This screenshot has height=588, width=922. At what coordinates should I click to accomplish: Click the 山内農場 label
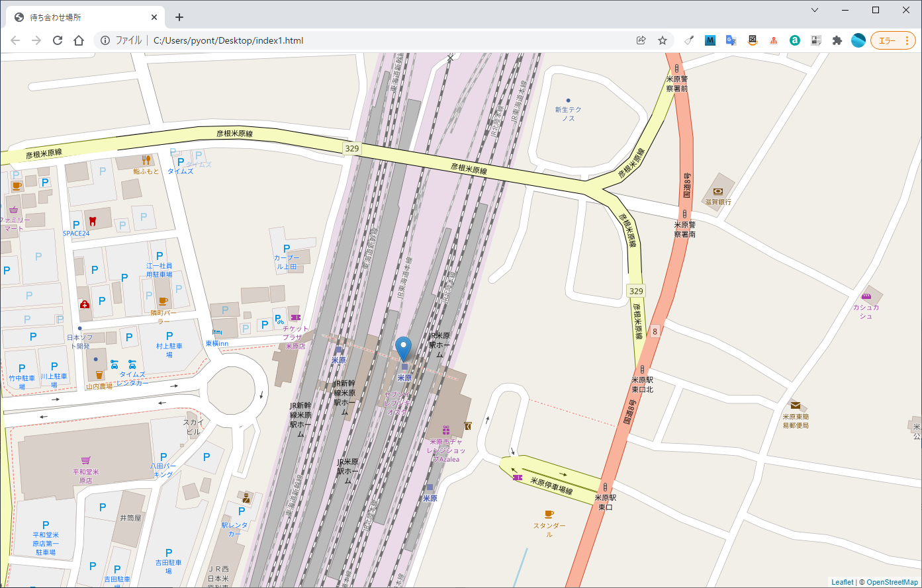[x=99, y=386]
